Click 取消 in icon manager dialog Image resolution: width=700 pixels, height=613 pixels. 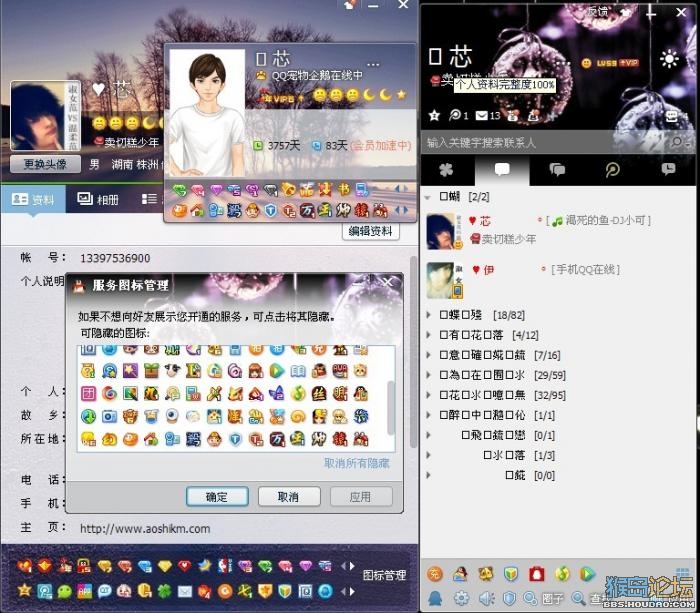(289, 496)
